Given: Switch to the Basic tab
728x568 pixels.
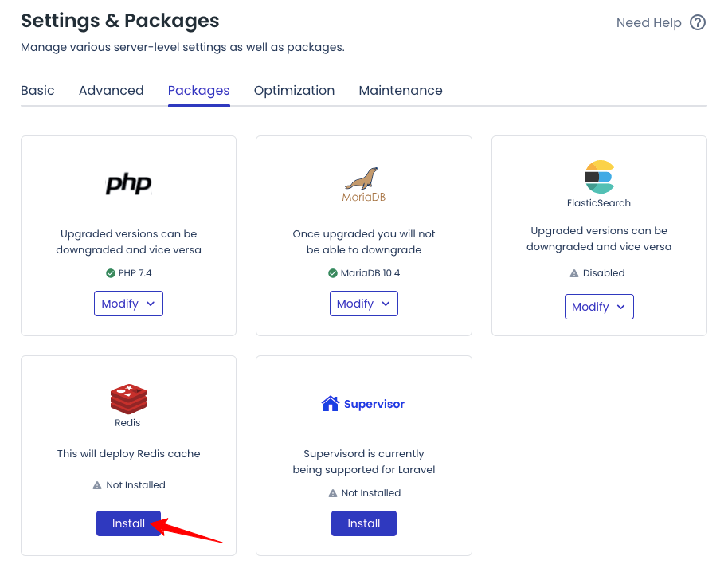Looking at the screenshot, I should 37,91.
